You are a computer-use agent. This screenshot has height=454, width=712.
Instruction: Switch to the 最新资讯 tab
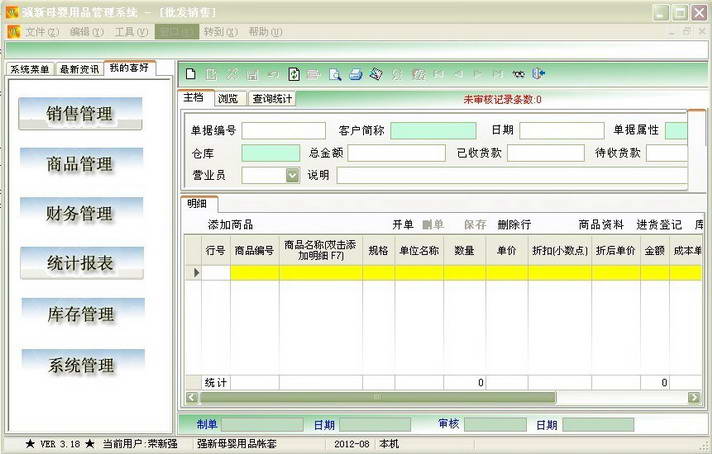(79, 69)
